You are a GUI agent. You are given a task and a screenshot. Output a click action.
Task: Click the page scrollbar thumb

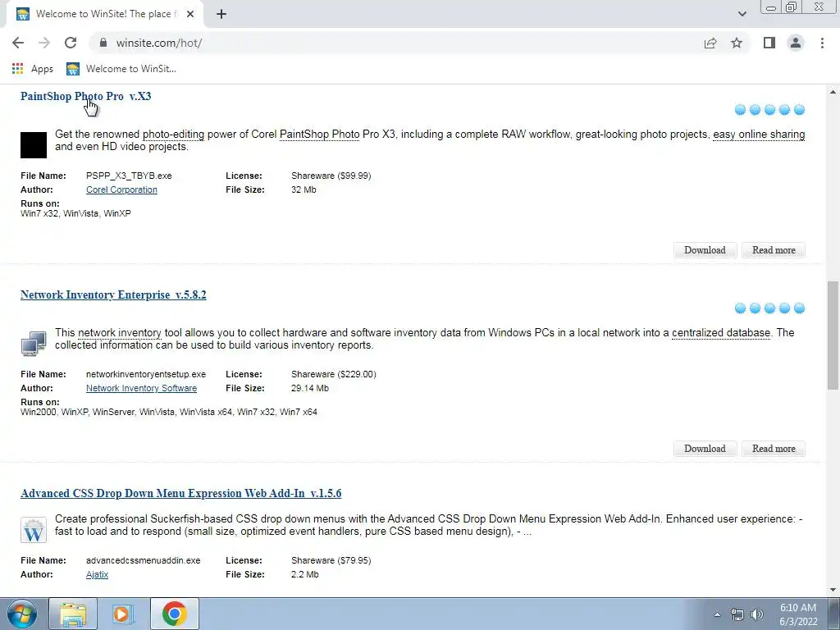[x=833, y=335]
